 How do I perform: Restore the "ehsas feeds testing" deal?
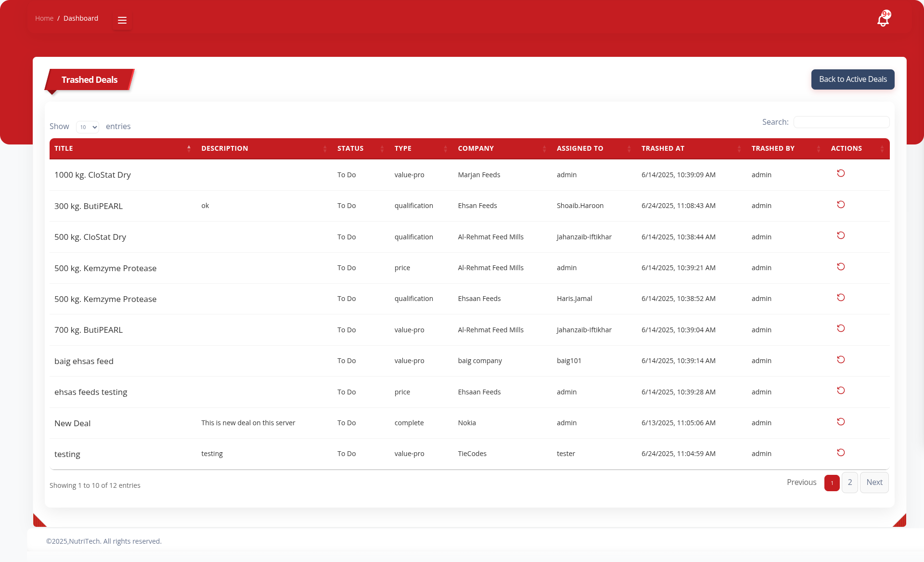(x=841, y=391)
